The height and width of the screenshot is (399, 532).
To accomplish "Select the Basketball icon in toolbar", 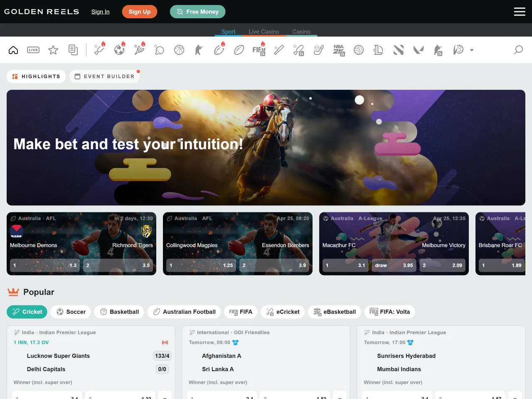I will pos(179,50).
